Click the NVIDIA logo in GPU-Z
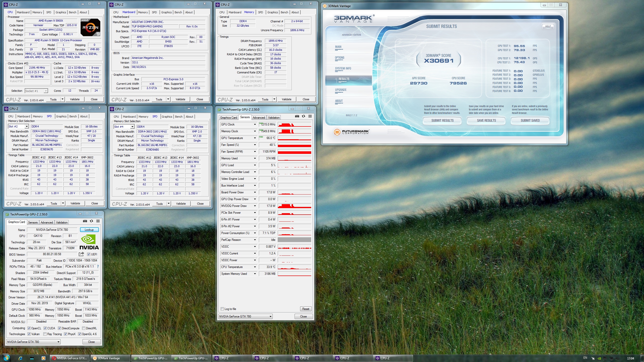The width and height of the screenshot is (644, 362). pyautogui.click(x=89, y=242)
